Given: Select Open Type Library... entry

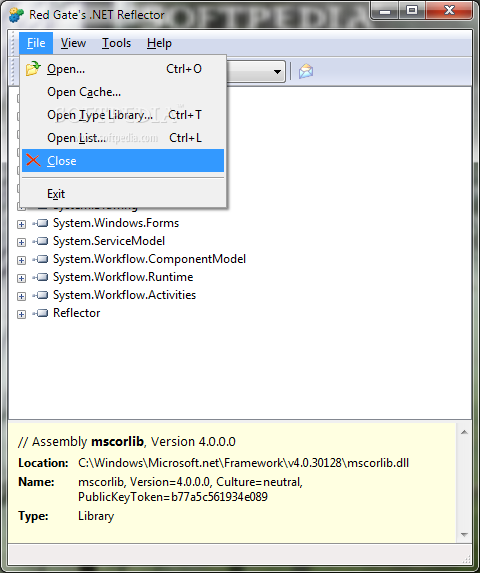Looking at the screenshot, I should click(123, 115).
